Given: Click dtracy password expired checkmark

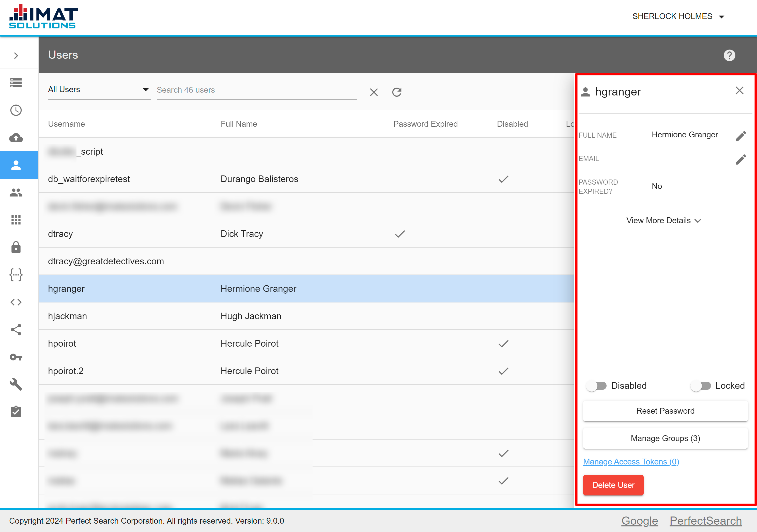Looking at the screenshot, I should click(x=400, y=234).
